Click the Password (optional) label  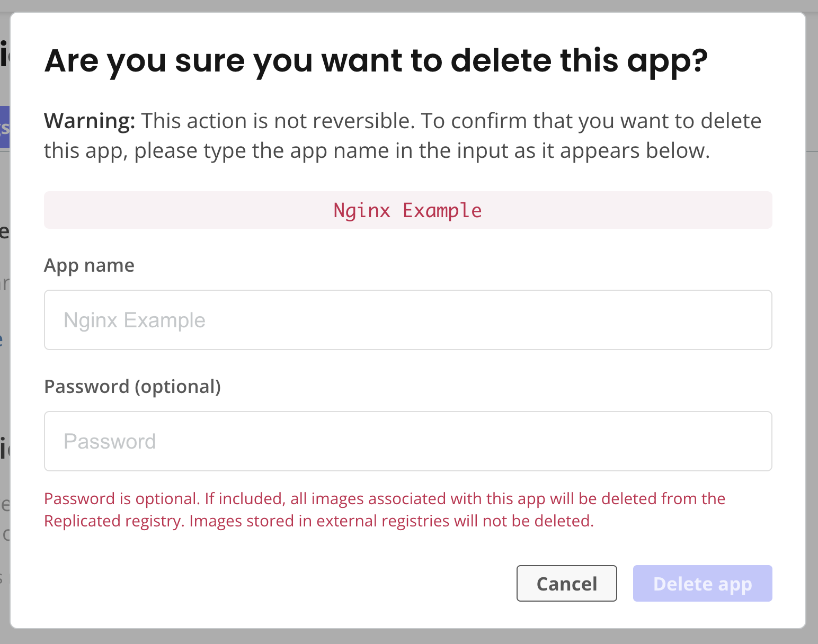(132, 387)
